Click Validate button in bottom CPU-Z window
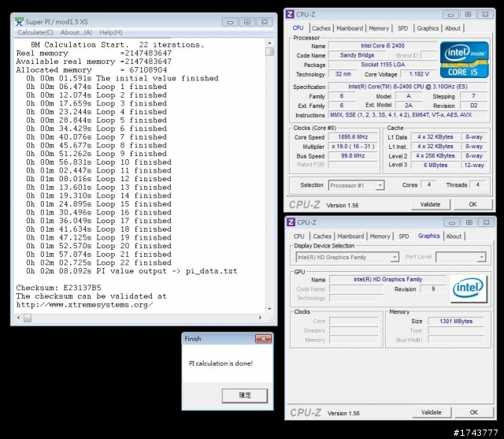This screenshot has height=439, width=504. 432,412
